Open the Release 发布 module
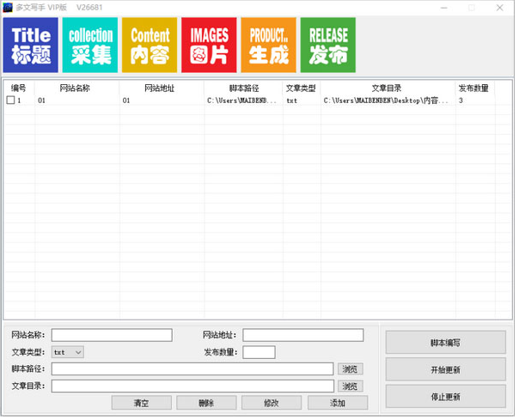The width and height of the screenshot is (519, 420). (327, 45)
